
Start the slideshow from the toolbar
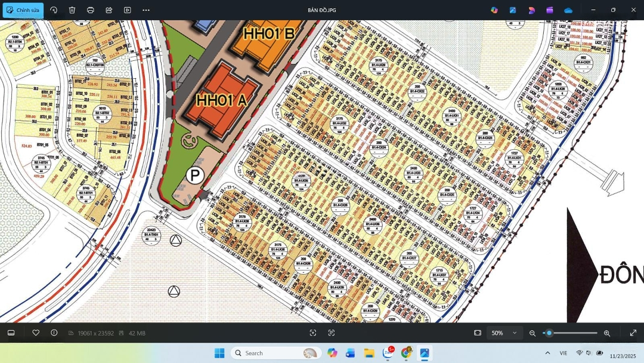[128, 10]
